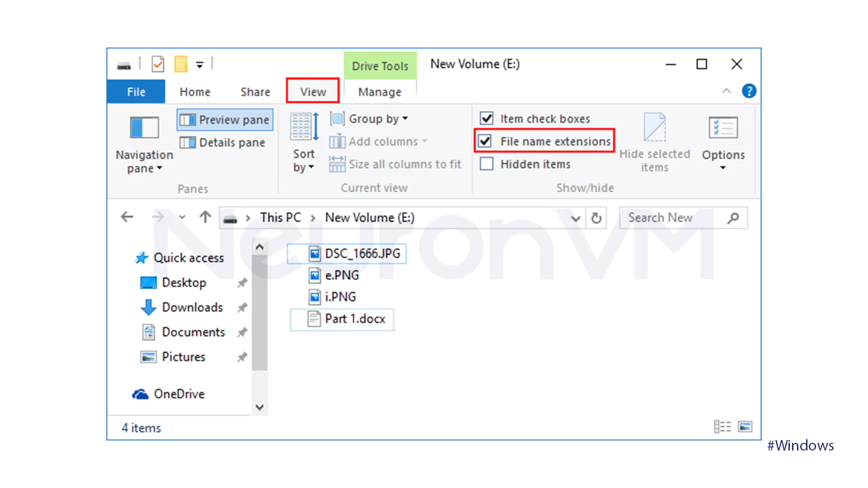This screenshot has width=868, height=488.
Task: Click the Quick access entry in sidebar
Action: [189, 258]
